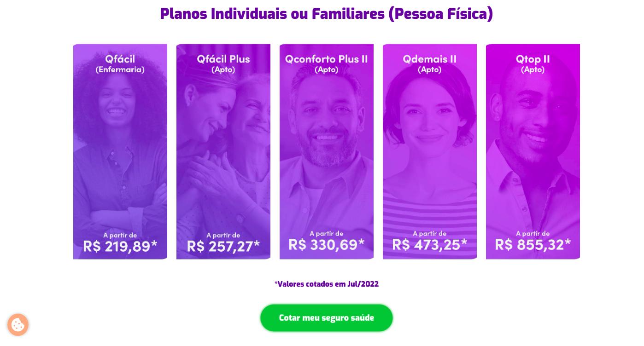Click the Cotar meu seguro saúde button
Screen dimensions: 644x346
(326, 318)
